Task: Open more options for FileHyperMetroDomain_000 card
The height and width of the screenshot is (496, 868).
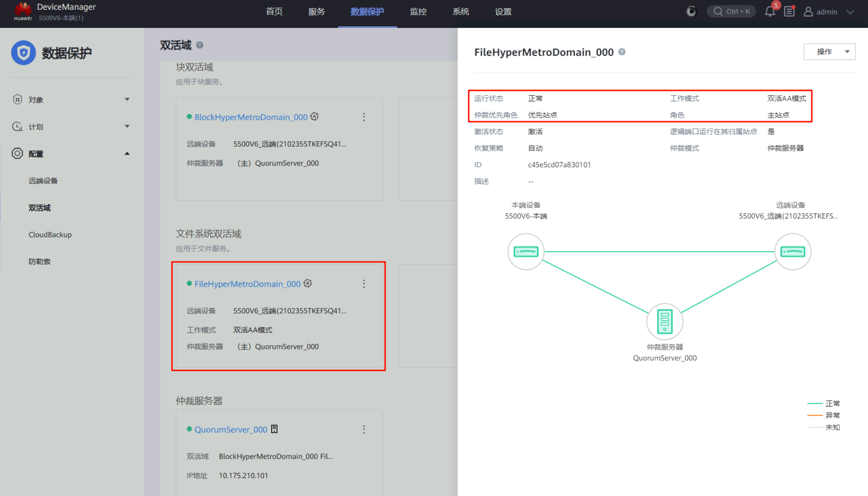Action: point(364,284)
